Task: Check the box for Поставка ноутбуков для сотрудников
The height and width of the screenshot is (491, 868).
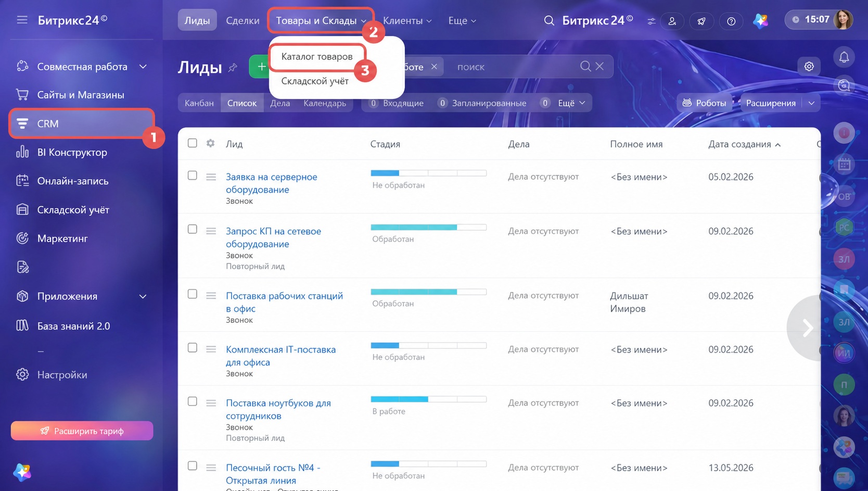Action: tap(193, 401)
